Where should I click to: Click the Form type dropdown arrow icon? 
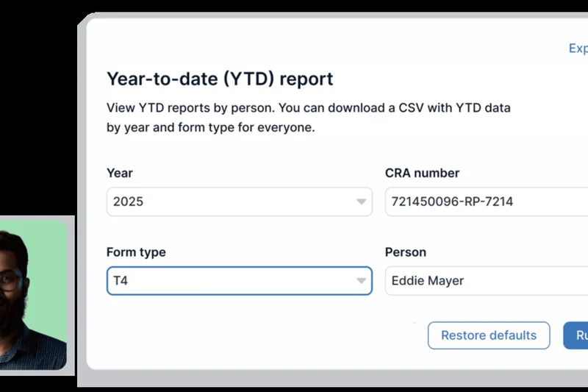pos(361,281)
